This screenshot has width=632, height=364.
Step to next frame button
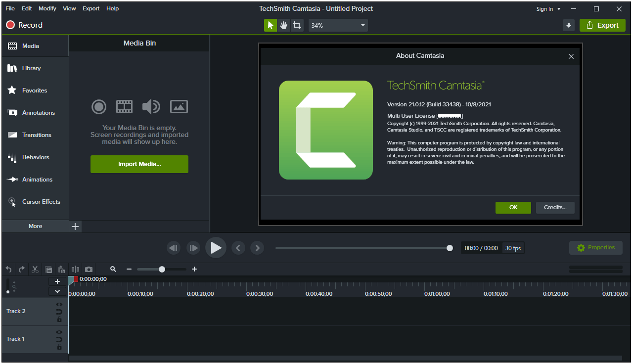pyautogui.click(x=193, y=248)
